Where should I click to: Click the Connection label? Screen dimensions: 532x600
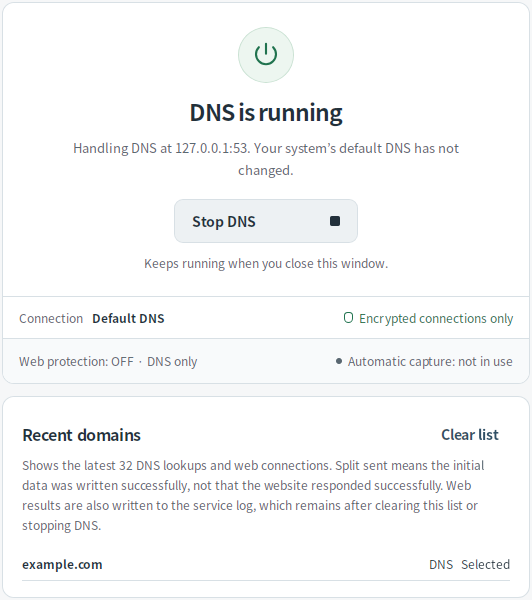(51, 318)
